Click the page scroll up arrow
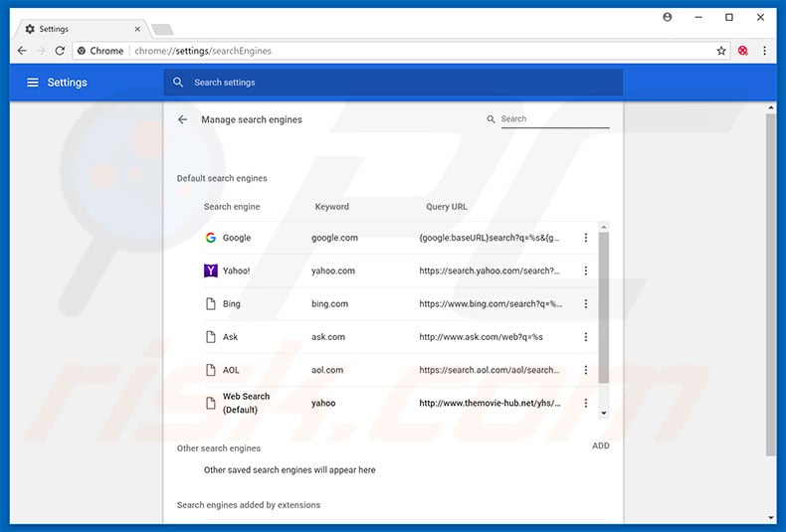This screenshot has height=532, width=786. pyautogui.click(x=770, y=107)
